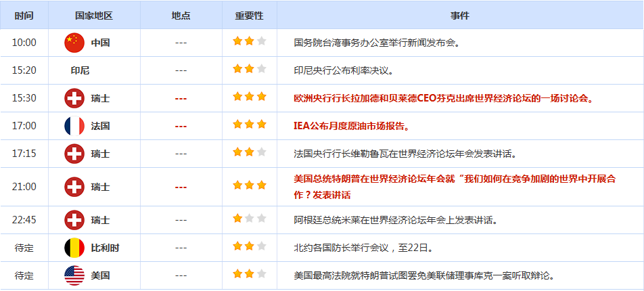This screenshot has width=644, height=291.
Task: Select the 时间 column header
Action: tap(24, 15)
